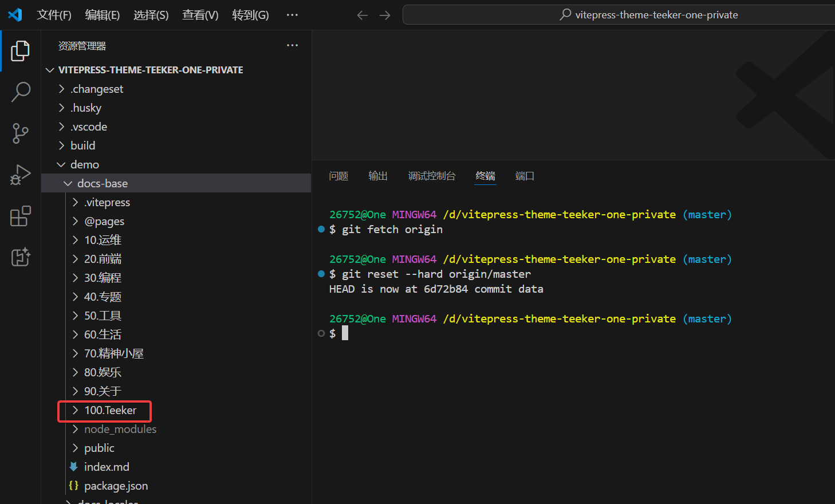Open the Explorer view in activity bar
The width and height of the screenshot is (835, 504).
click(20, 51)
